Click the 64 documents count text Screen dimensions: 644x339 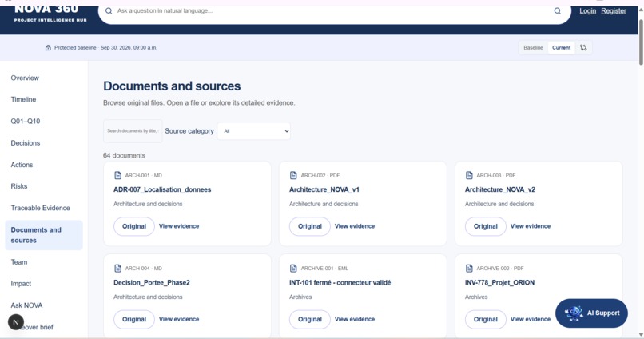(124, 155)
